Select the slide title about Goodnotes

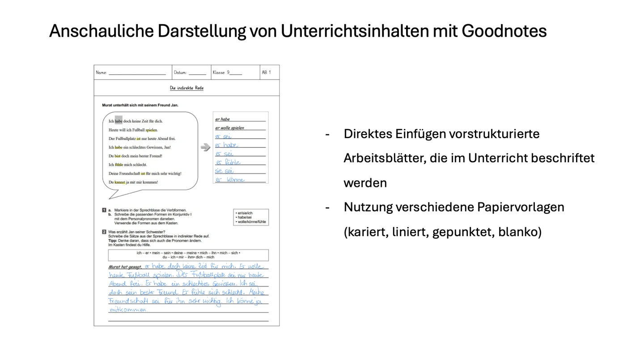point(297,31)
